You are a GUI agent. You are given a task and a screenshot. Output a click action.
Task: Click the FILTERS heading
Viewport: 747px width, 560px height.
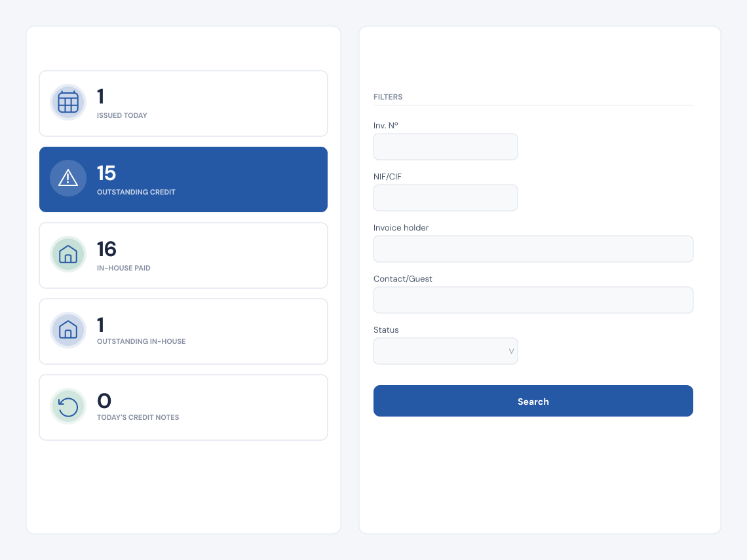click(x=388, y=97)
